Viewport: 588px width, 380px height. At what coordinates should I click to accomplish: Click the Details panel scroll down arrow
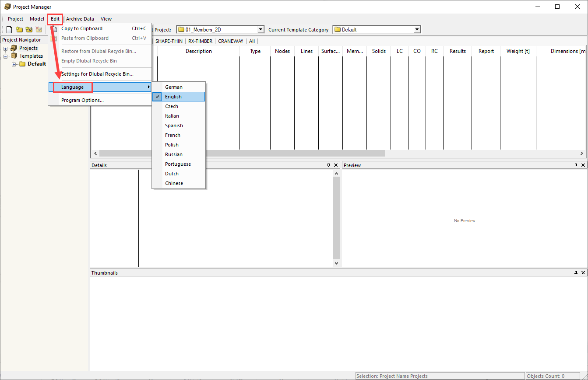[336, 263]
